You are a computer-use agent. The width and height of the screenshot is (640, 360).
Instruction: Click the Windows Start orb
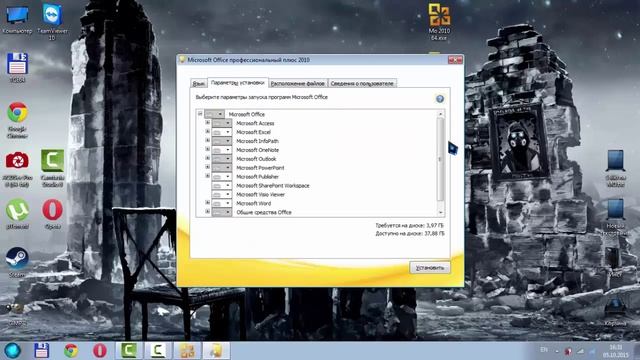click(12, 351)
